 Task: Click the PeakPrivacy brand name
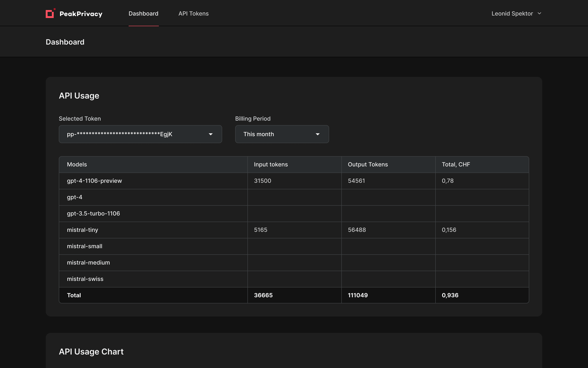(x=81, y=14)
